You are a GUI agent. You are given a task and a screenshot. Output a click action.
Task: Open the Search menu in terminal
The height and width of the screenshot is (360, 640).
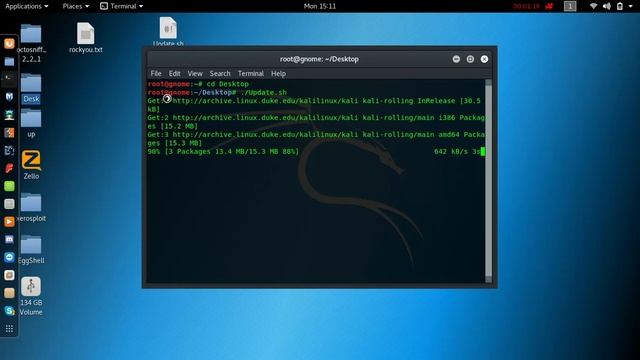[x=220, y=73]
